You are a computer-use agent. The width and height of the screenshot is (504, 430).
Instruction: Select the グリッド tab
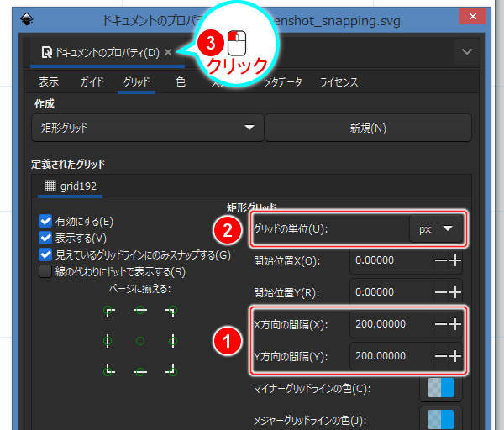[137, 82]
